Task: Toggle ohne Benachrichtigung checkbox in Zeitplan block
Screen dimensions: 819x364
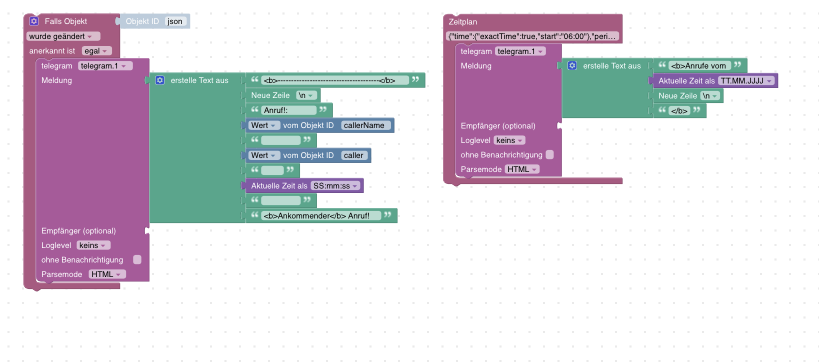Action: pyautogui.click(x=549, y=155)
